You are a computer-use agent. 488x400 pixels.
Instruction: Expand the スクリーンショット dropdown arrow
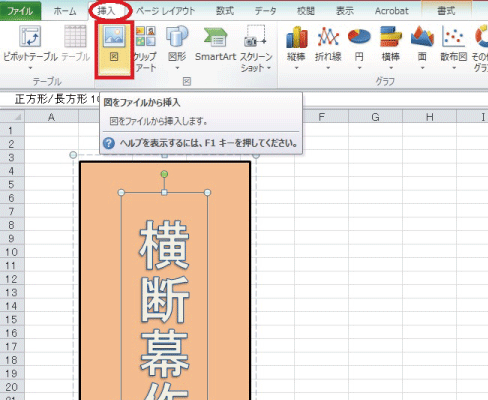point(269,68)
